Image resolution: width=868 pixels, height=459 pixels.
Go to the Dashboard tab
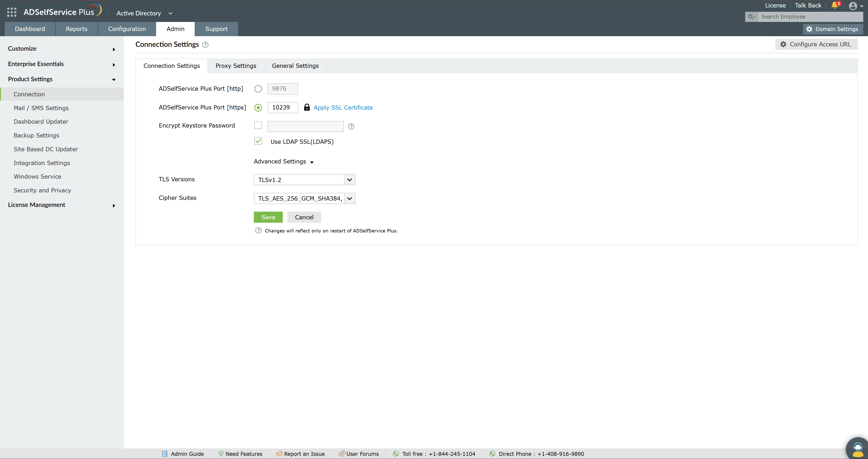click(30, 29)
